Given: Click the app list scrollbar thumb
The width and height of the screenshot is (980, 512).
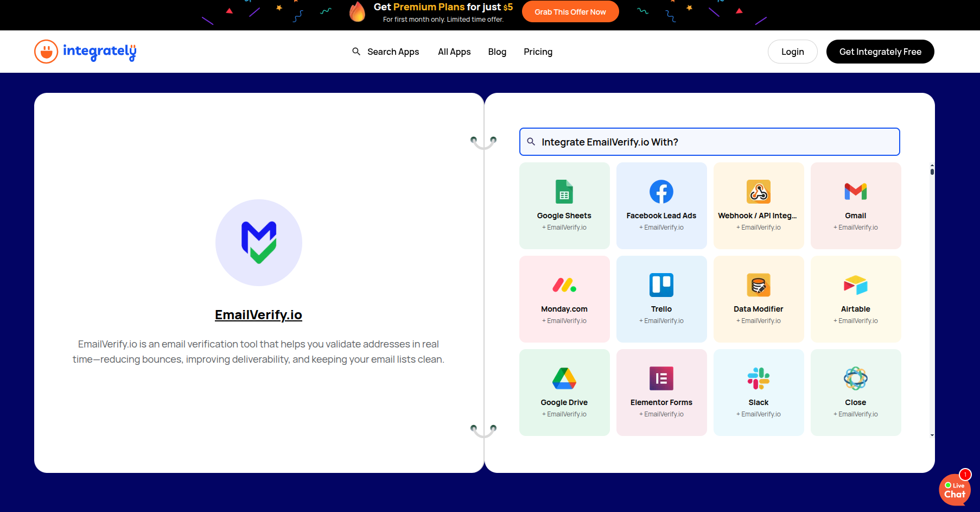Looking at the screenshot, I should (932, 172).
